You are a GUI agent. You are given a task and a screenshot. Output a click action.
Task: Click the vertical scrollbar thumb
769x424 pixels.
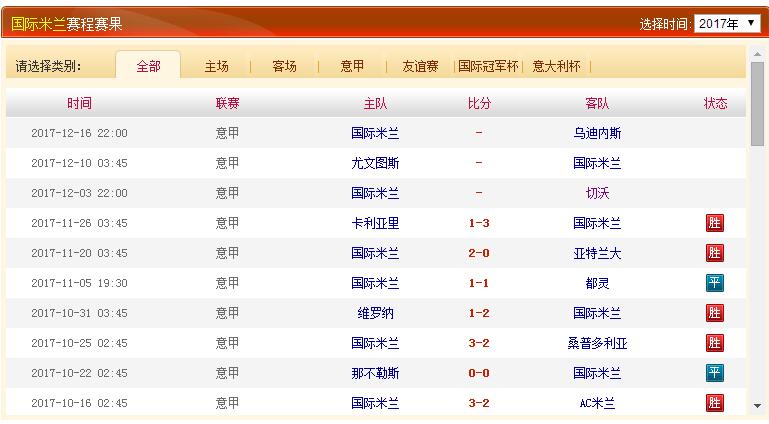(757, 104)
